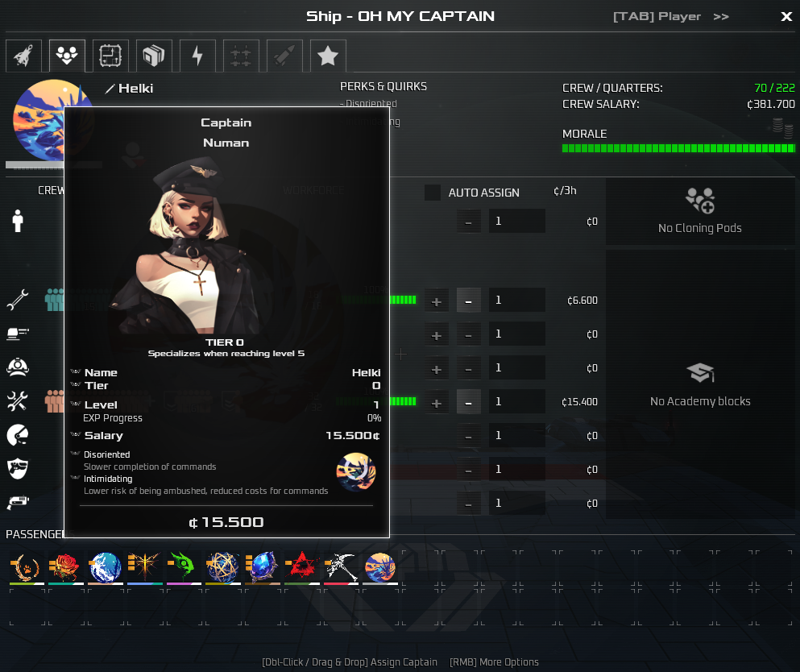Focus the amount field in the security row
800x672 pixels.
(517, 469)
